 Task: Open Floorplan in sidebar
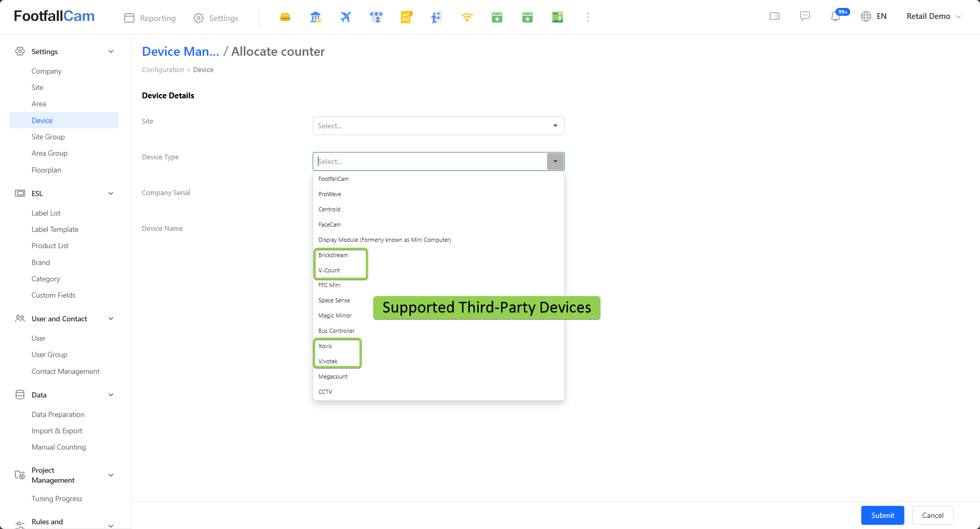pyautogui.click(x=46, y=170)
